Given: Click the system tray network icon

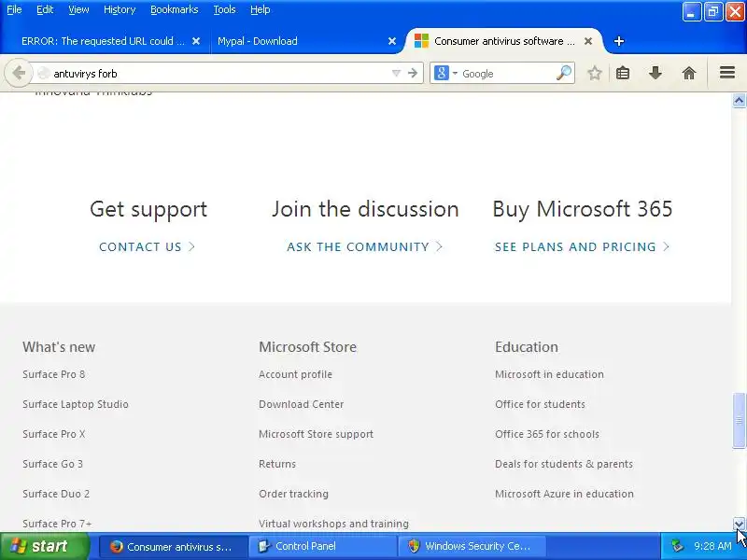Looking at the screenshot, I should (676, 546).
